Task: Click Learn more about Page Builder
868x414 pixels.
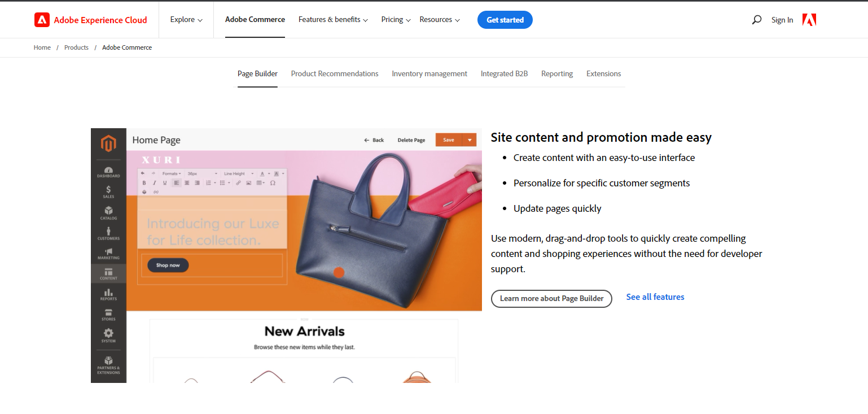Action: click(x=551, y=298)
